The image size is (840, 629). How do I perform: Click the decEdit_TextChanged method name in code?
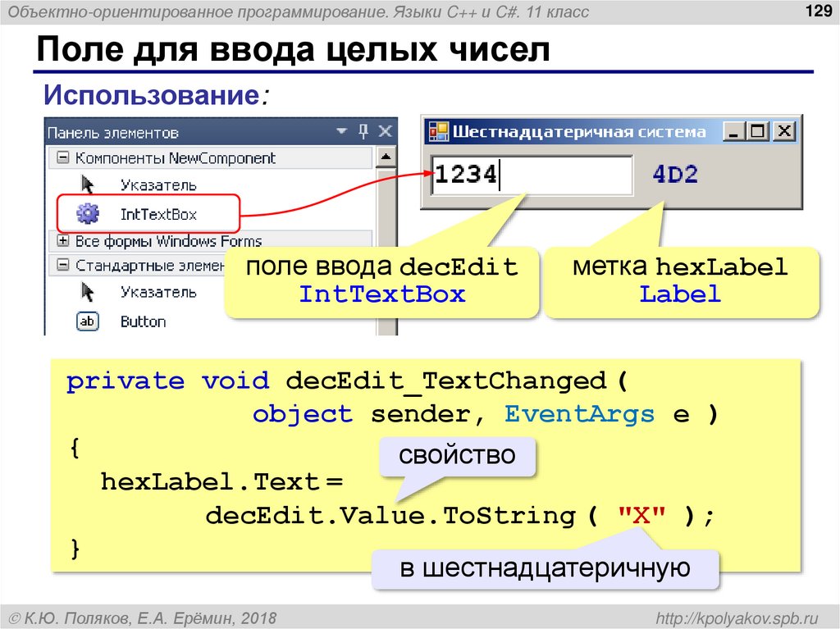click(445, 381)
